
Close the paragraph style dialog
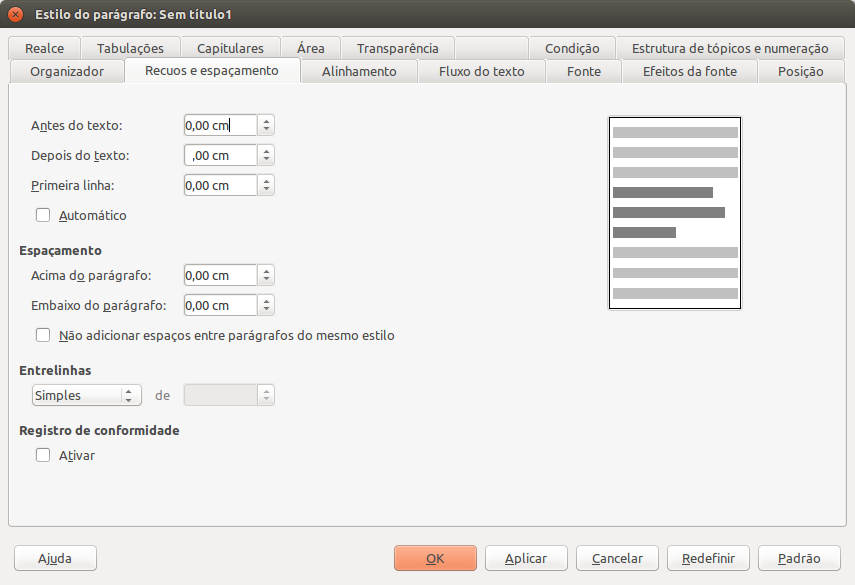click(15, 14)
